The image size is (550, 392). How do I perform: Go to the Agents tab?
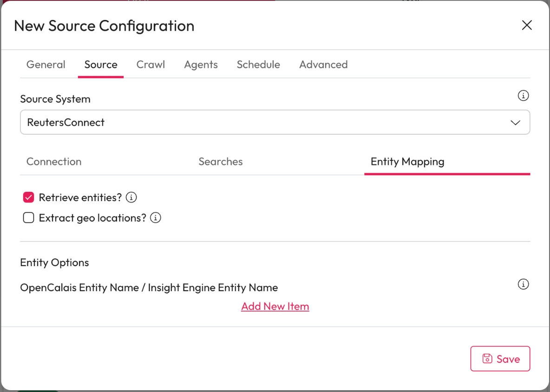pyautogui.click(x=201, y=65)
